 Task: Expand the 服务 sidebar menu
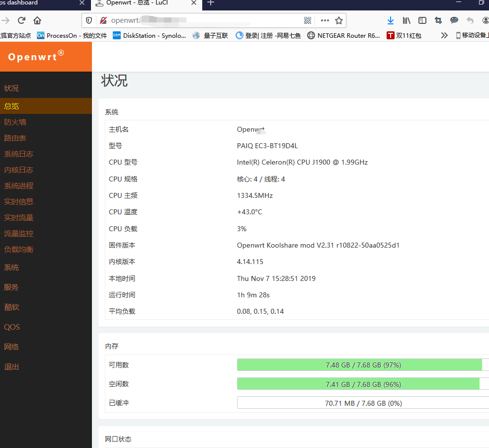[x=11, y=287]
